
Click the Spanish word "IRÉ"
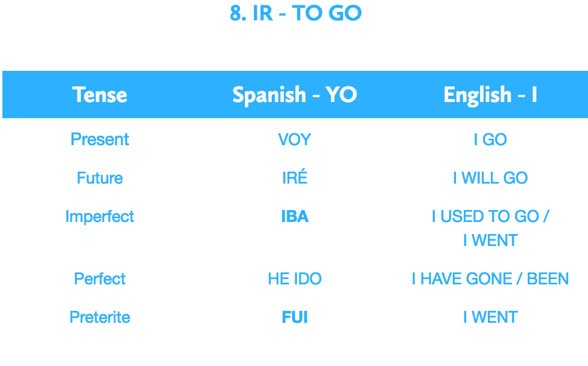[x=295, y=178]
